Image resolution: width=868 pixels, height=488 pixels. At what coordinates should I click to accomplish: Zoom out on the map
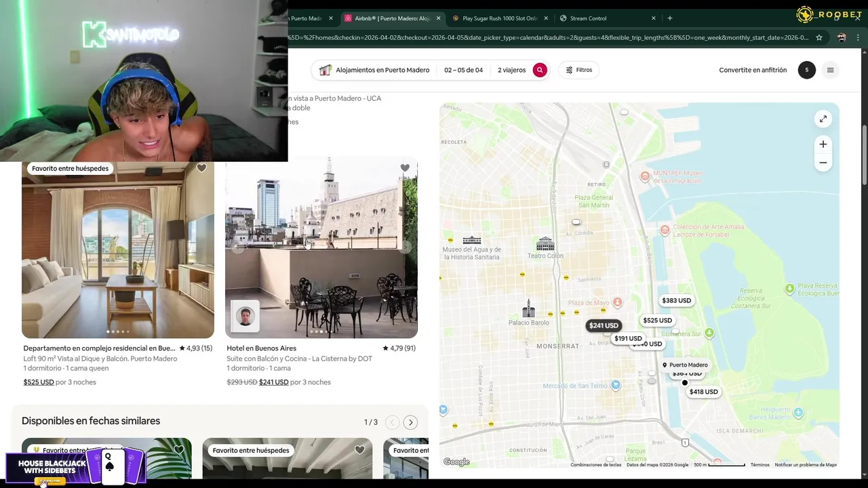(x=823, y=163)
